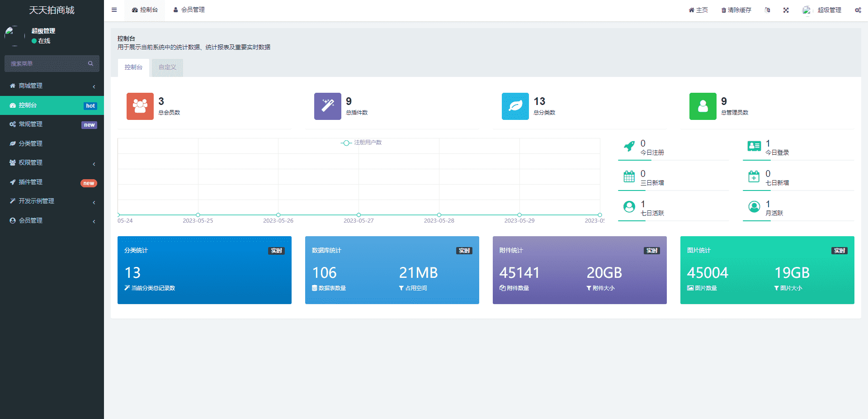Open the 会员管理 tab in top bar
This screenshot has width=868, height=419.
[189, 10]
